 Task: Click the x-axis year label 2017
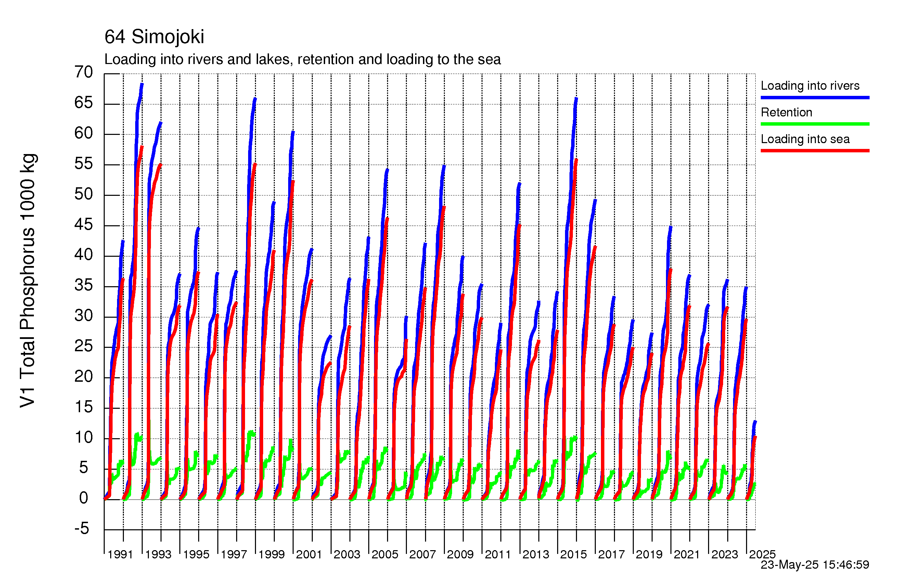pyautogui.click(x=611, y=554)
